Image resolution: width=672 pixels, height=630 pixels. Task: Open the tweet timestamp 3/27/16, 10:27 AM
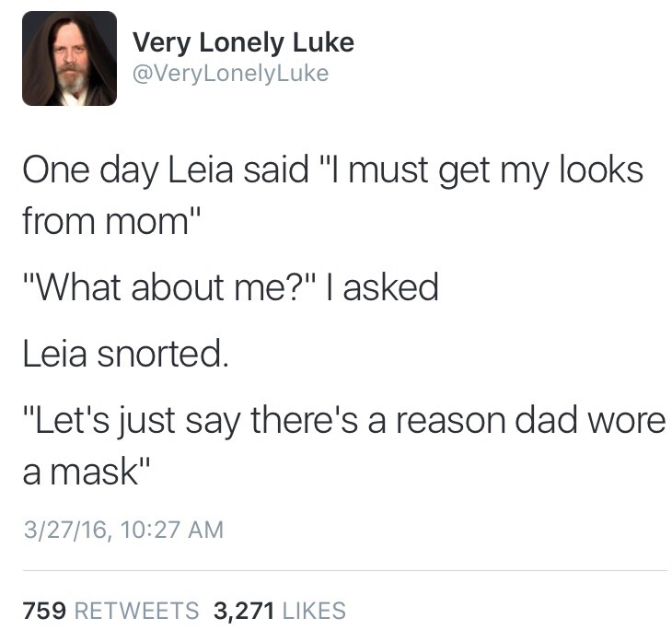coord(124,530)
